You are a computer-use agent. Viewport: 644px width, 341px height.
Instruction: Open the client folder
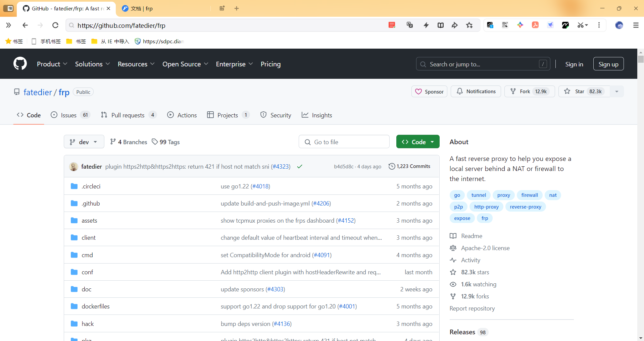[x=89, y=237]
